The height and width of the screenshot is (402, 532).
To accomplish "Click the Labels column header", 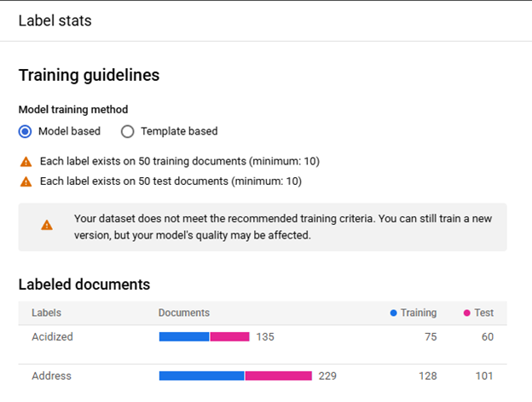I will pyautogui.click(x=46, y=313).
